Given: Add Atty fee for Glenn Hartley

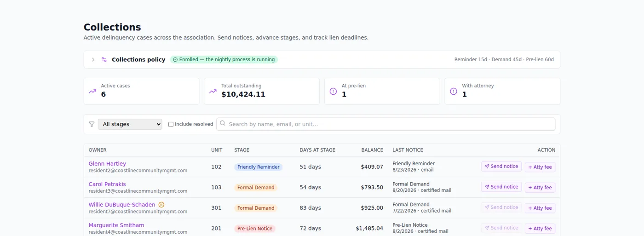Looking at the screenshot, I should tap(540, 167).
